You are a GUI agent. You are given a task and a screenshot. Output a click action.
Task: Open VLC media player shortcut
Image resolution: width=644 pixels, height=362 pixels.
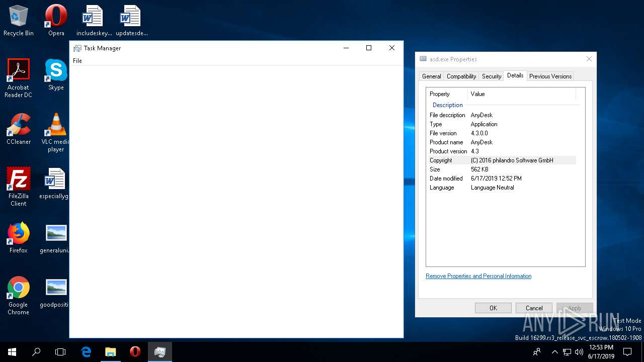tap(56, 132)
